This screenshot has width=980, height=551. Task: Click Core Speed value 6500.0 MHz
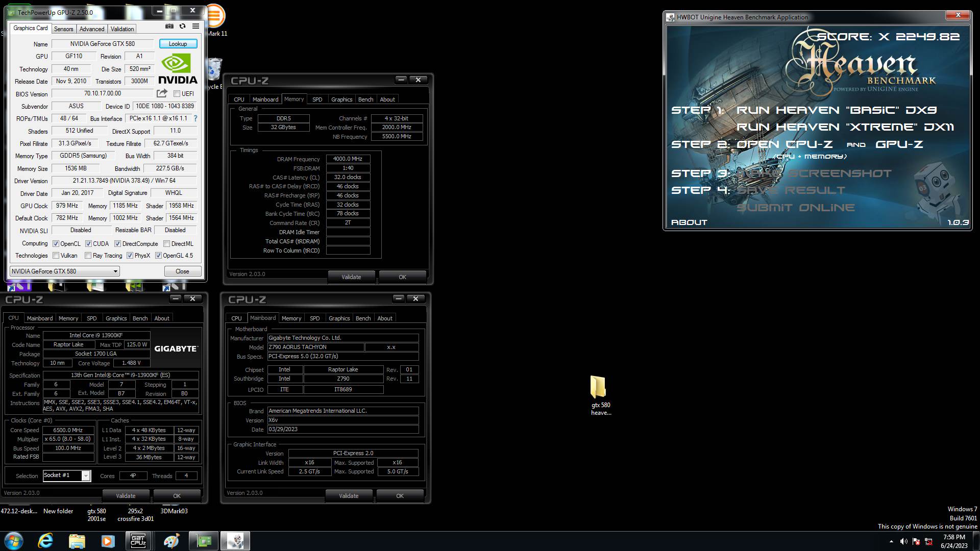68,430
